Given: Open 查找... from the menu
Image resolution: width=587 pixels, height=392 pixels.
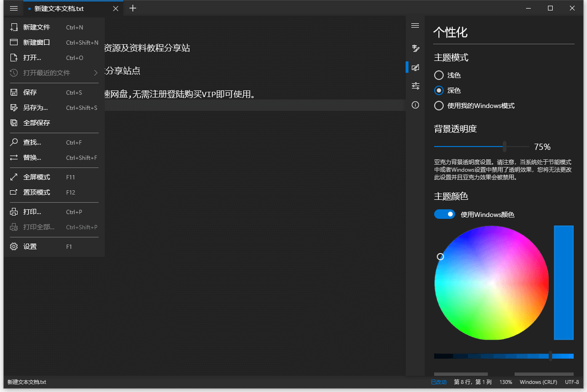Looking at the screenshot, I should 54,143.
